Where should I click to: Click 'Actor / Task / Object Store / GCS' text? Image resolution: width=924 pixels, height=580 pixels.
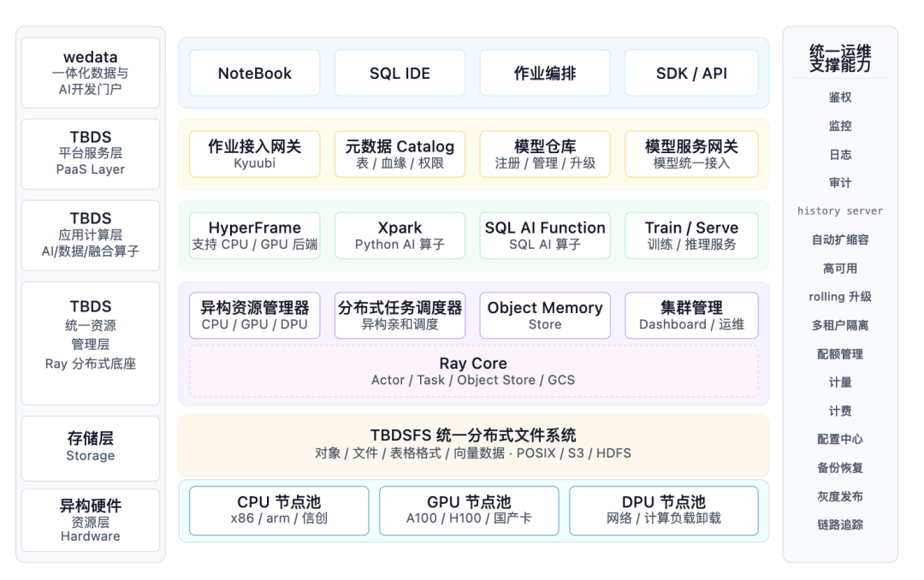473,380
